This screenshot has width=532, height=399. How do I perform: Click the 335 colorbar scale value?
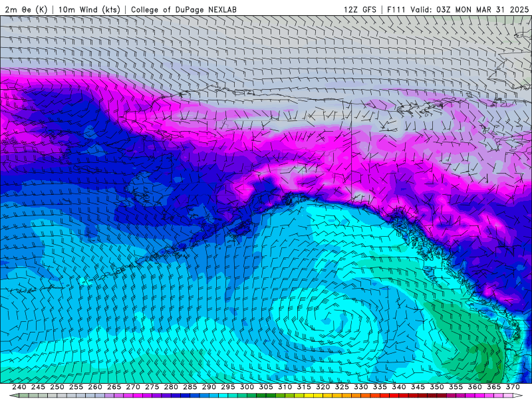[x=380, y=387]
